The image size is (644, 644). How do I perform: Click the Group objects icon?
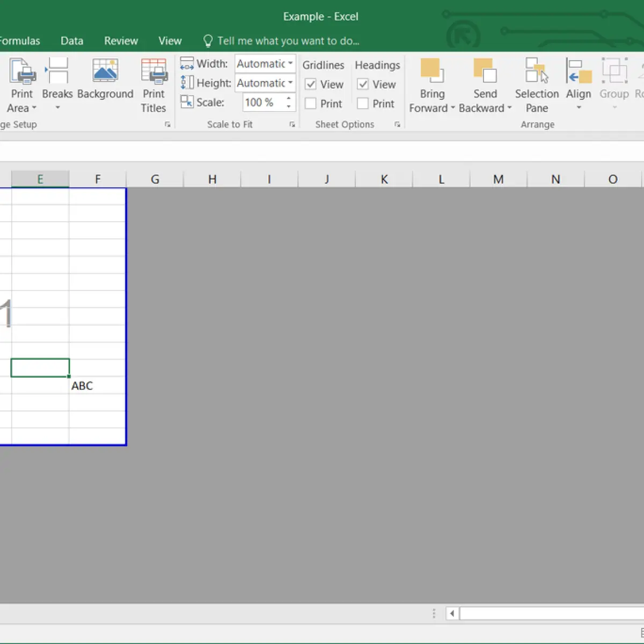coord(614,71)
